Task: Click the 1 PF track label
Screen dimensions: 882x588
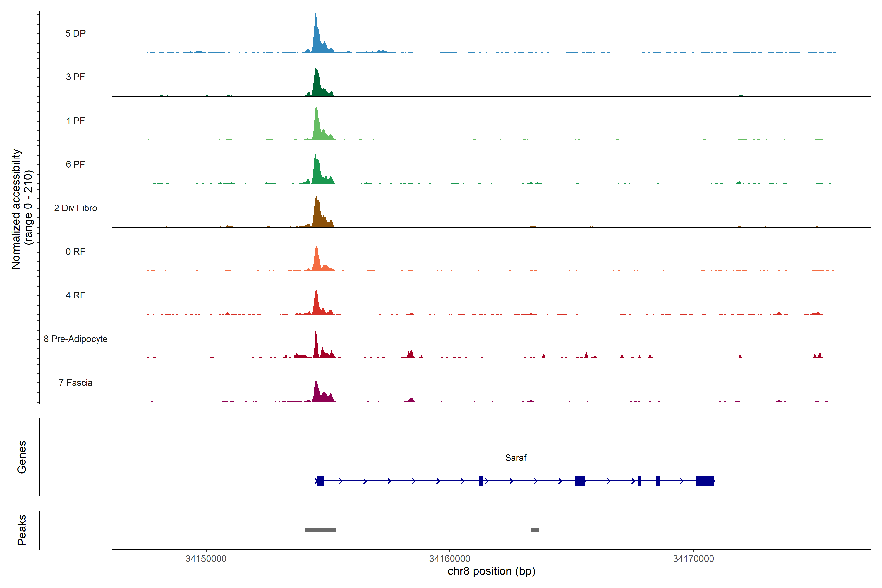Action: tap(75, 121)
